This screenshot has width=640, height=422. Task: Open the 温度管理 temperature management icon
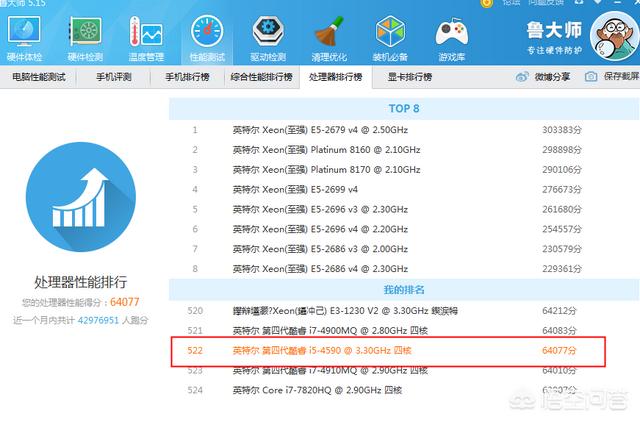click(x=146, y=38)
